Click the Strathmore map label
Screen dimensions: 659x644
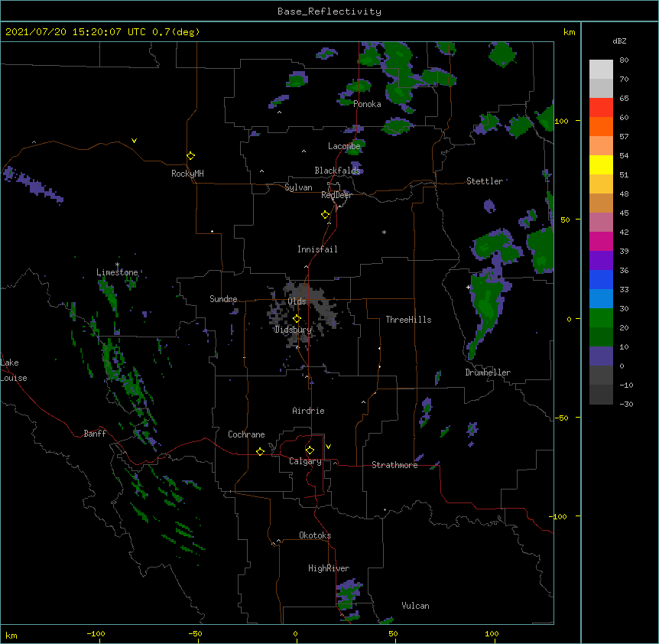394,465
